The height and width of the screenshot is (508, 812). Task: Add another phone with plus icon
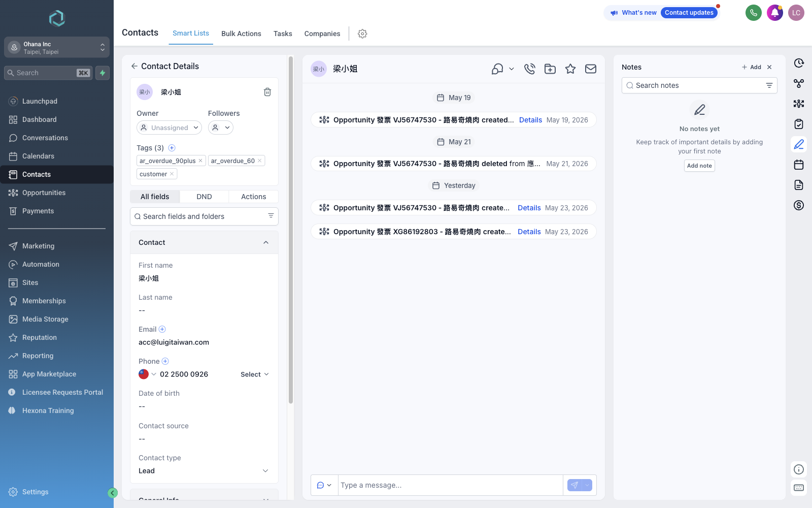(165, 361)
